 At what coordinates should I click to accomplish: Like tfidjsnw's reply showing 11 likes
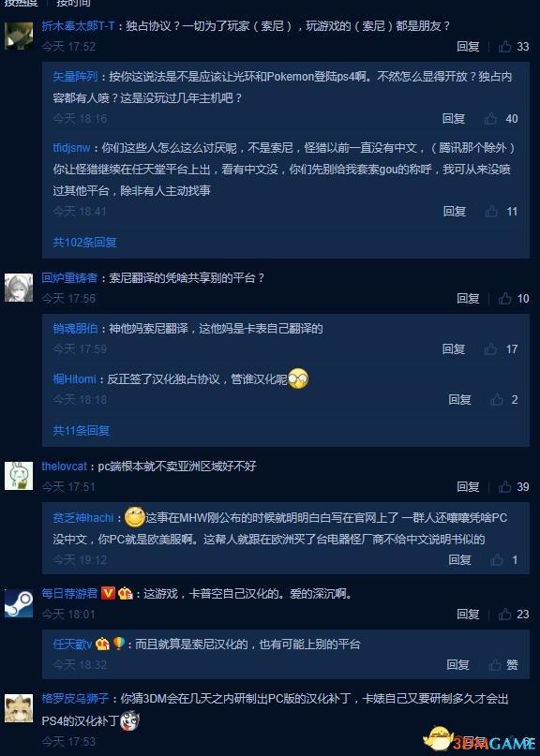(x=492, y=211)
